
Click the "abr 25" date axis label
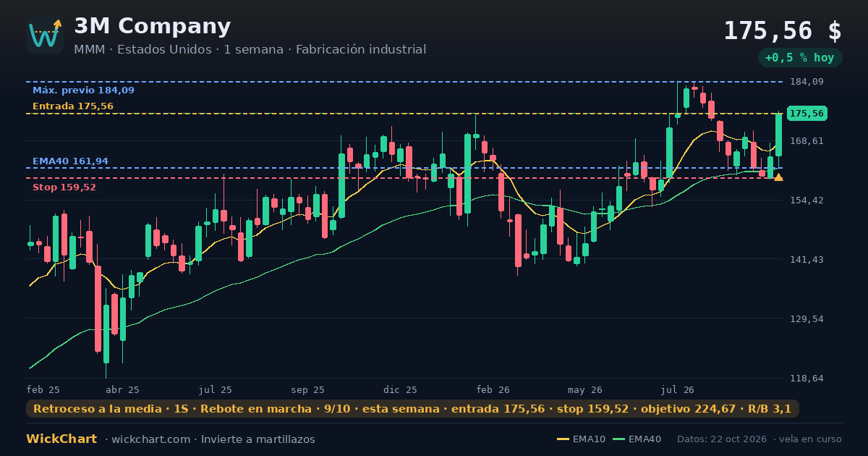click(x=122, y=389)
